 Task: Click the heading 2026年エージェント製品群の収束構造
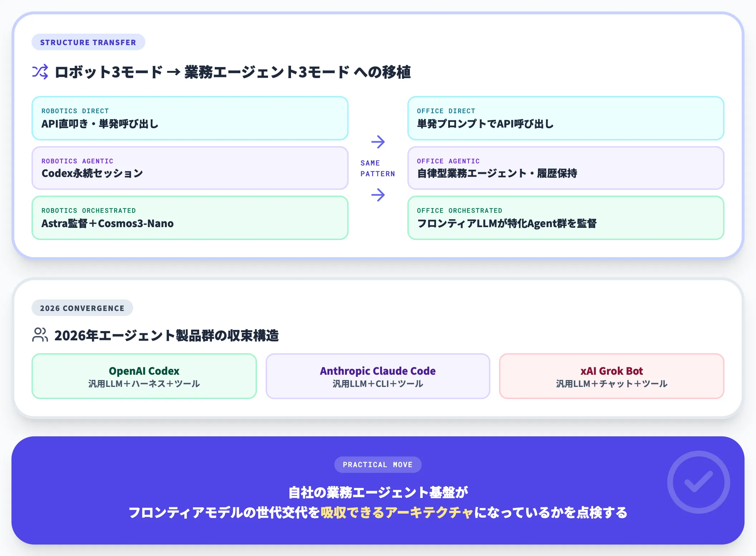(166, 336)
